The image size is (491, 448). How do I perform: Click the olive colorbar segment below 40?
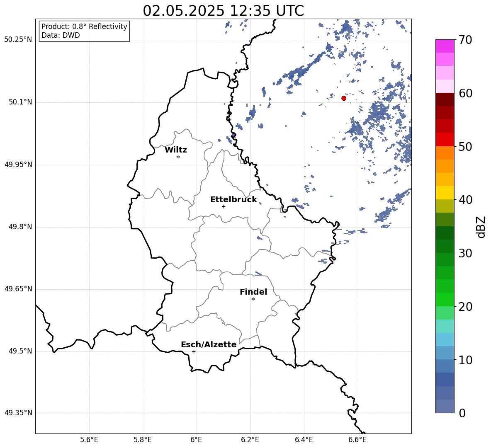(x=445, y=206)
